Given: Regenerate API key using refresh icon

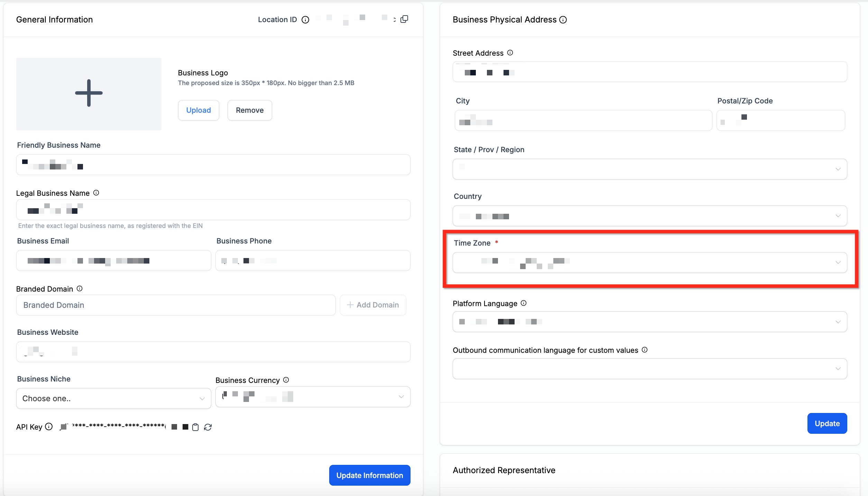Looking at the screenshot, I should [207, 427].
